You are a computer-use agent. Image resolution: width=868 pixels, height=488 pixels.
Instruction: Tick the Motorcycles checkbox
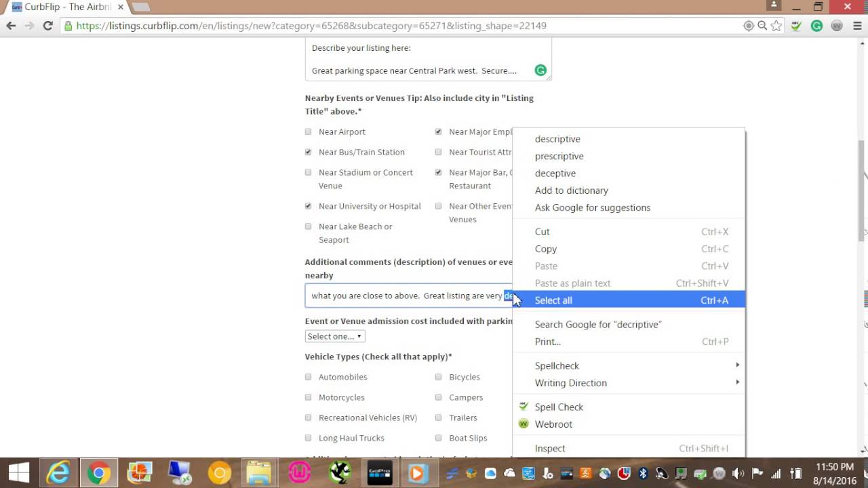(x=309, y=397)
